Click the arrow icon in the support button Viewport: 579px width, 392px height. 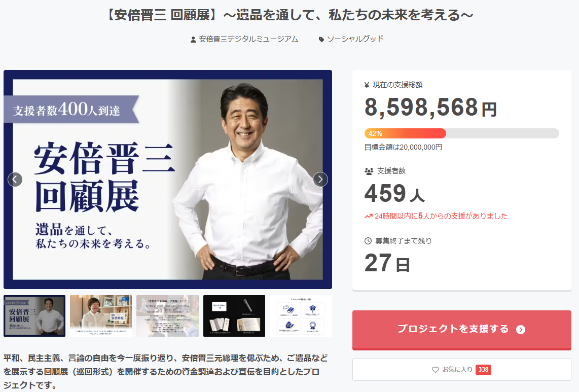point(521,330)
